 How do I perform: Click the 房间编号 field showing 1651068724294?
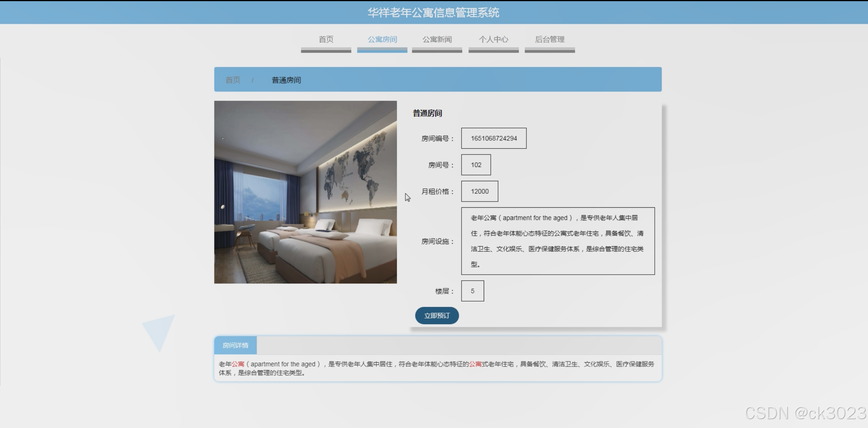click(x=494, y=138)
